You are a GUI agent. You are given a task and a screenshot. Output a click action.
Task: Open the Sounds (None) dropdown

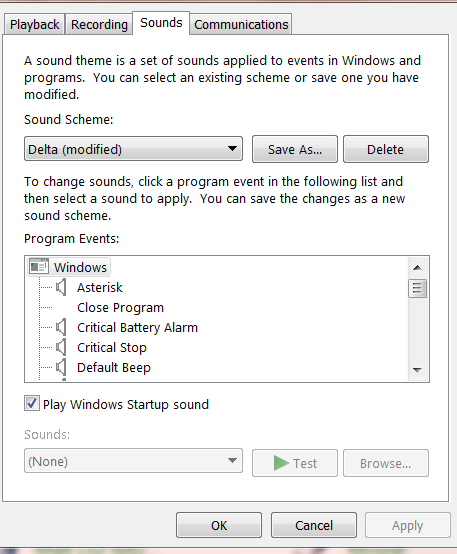click(133, 461)
